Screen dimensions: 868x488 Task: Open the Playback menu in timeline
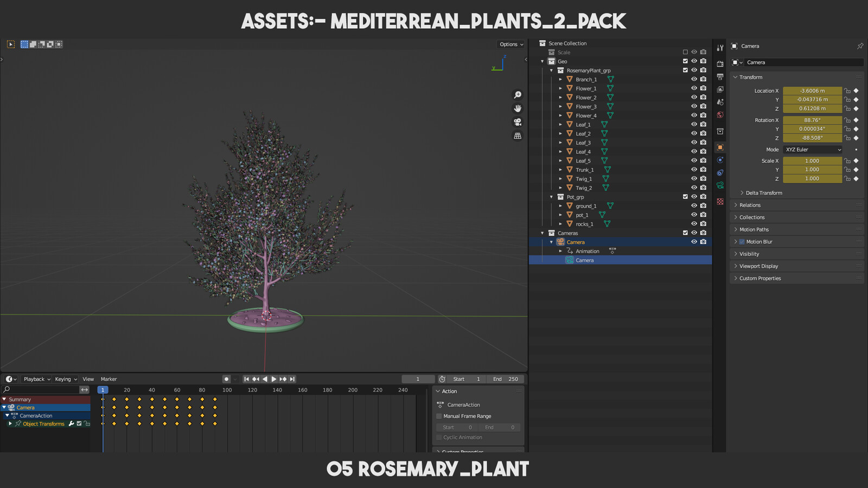click(37, 379)
